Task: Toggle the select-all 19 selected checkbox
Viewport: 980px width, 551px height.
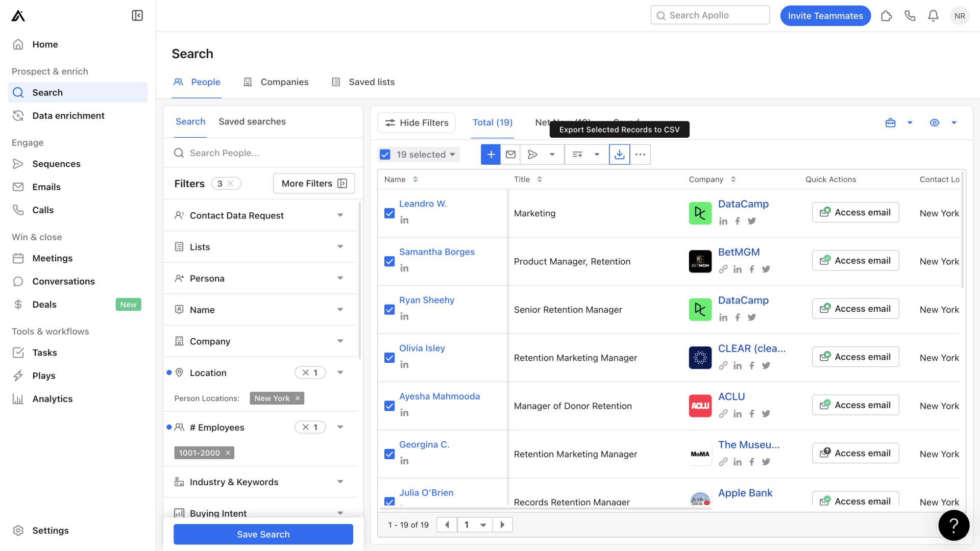Action: point(385,155)
